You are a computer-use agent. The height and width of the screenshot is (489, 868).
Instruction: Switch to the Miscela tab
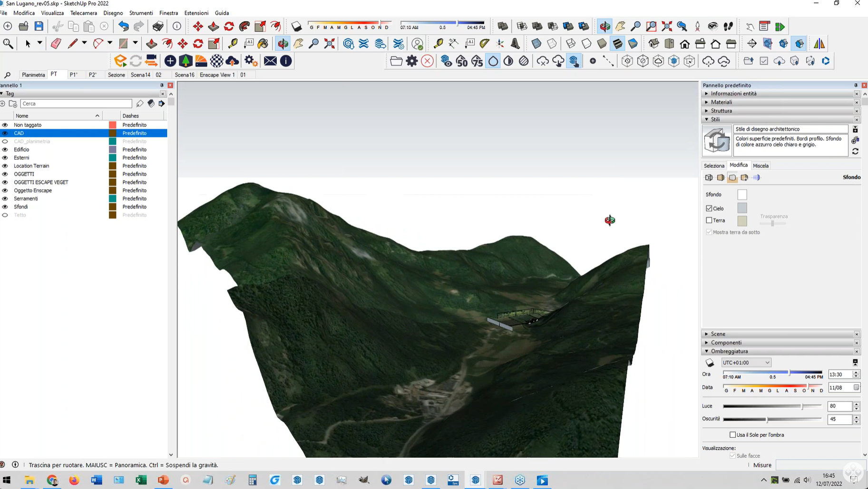tap(761, 166)
